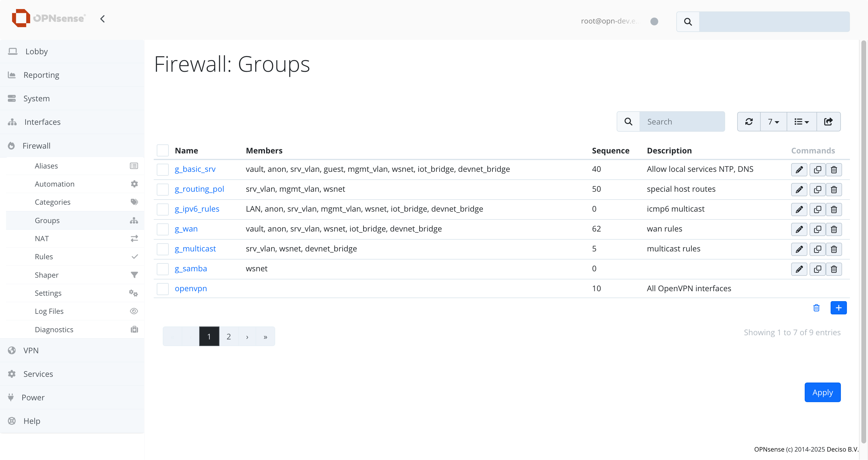Go to page 2 of results
868x460 pixels.
228,336
